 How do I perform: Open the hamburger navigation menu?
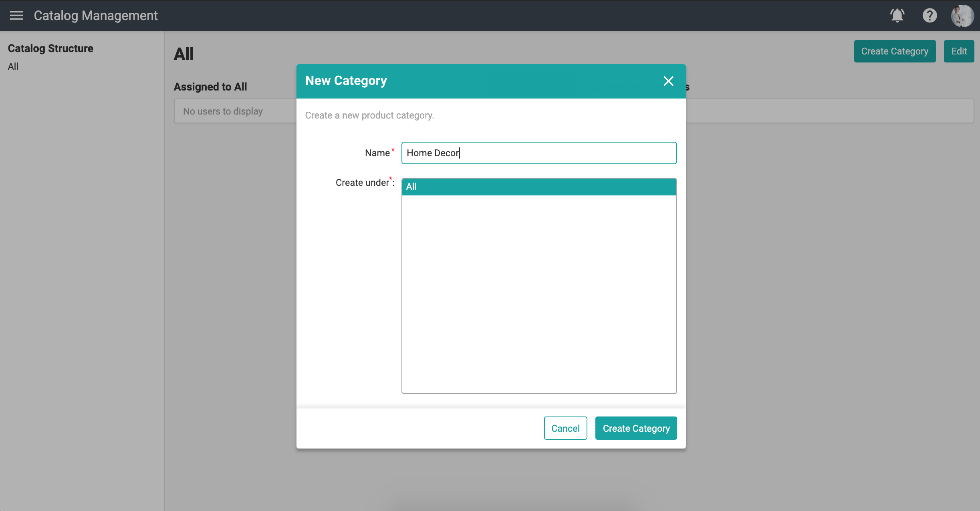tap(16, 16)
